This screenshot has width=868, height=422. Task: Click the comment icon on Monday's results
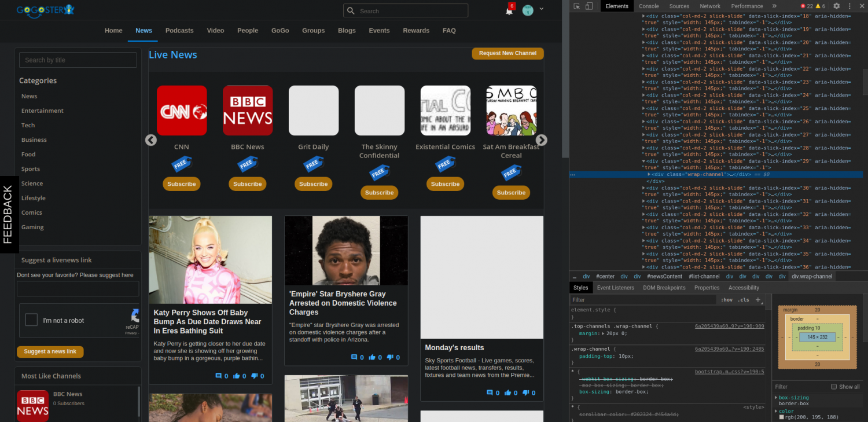(490, 392)
